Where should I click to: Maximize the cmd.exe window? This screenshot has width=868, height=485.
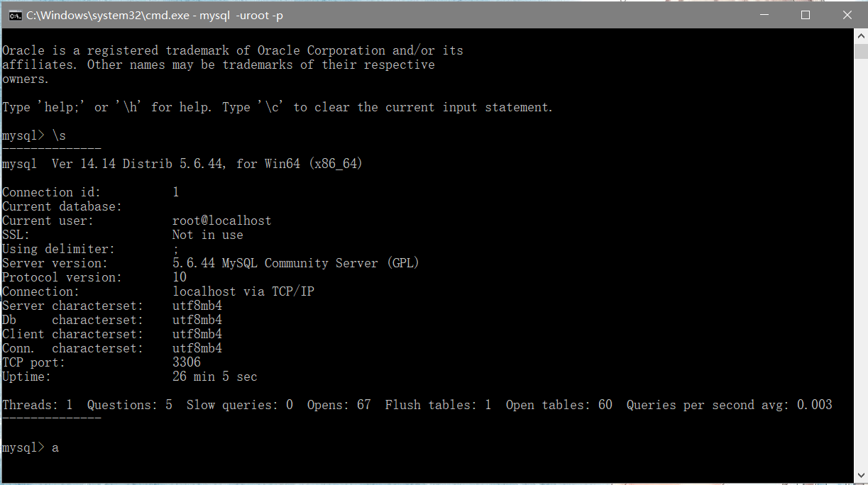point(806,15)
